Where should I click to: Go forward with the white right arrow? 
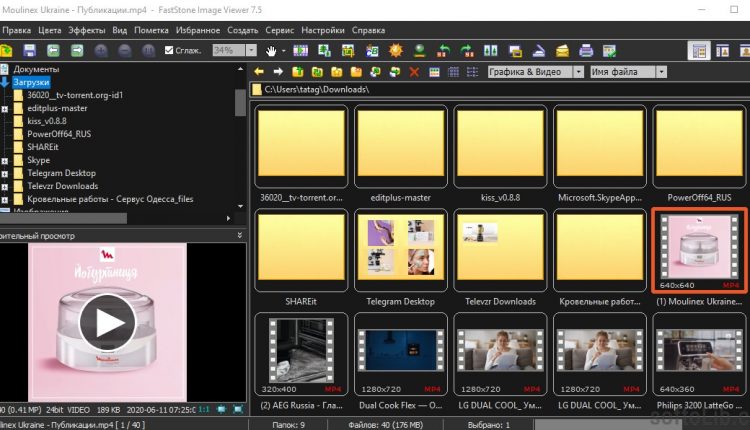tap(278, 72)
